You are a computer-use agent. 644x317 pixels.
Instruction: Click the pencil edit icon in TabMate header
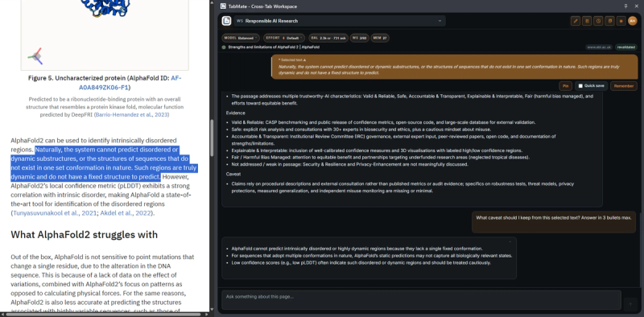coord(576,21)
